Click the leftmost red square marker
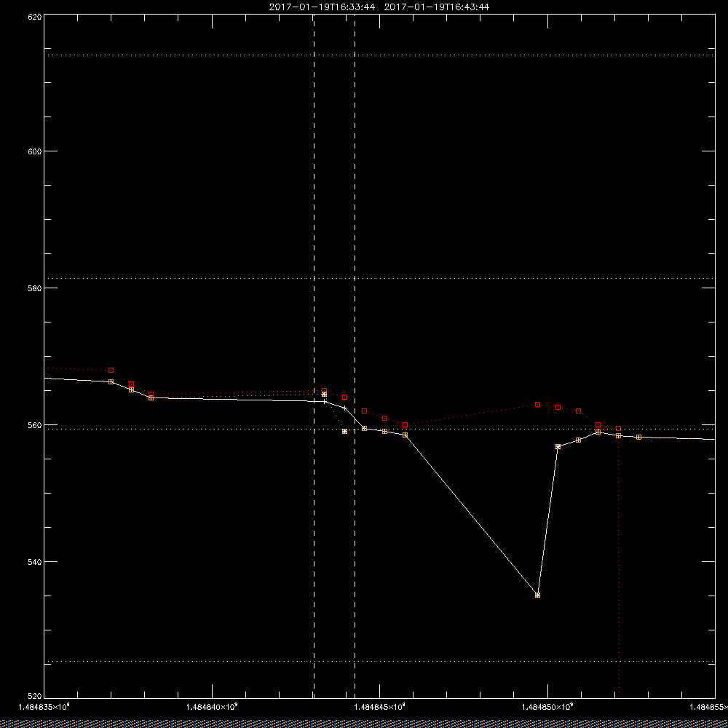Screen dimensions: 728x728 click(x=111, y=370)
